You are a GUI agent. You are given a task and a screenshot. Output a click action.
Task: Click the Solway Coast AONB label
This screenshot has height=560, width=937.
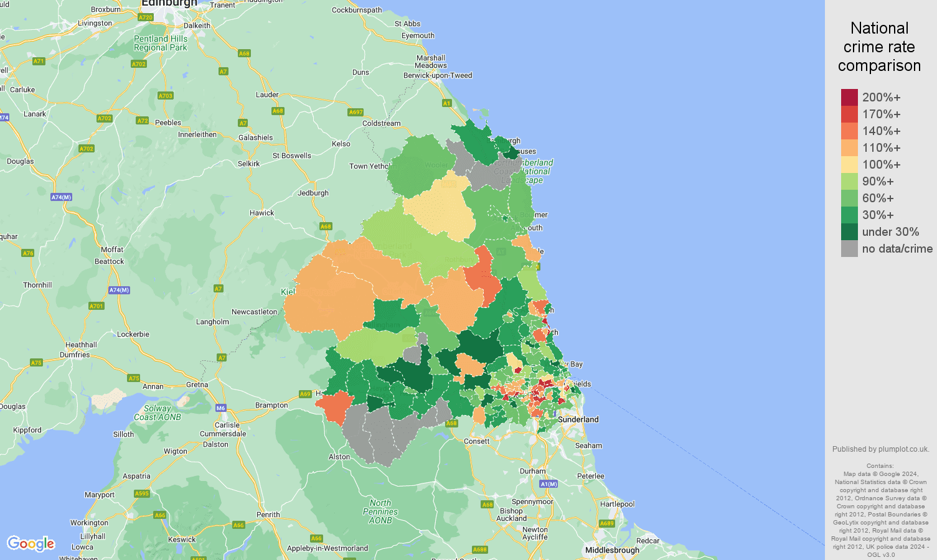tap(158, 413)
